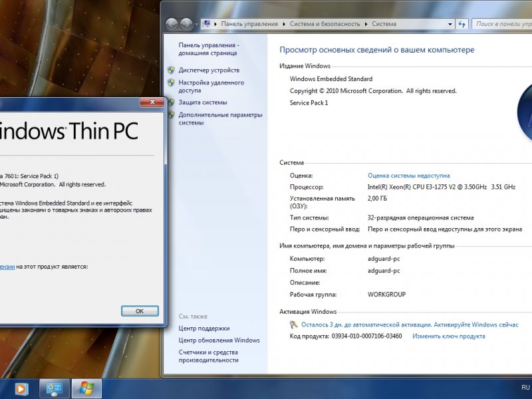
Task: Select the Система breadcrumb
Action: coord(384,24)
